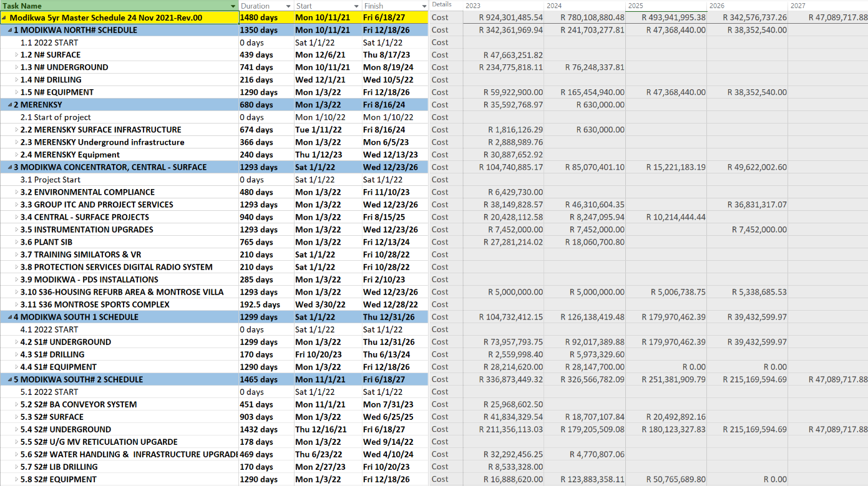Collapse the 4 MODIKWA SOUTH 1 SCHEDULE group
This screenshot has width=868, height=486.
[x=9, y=318]
